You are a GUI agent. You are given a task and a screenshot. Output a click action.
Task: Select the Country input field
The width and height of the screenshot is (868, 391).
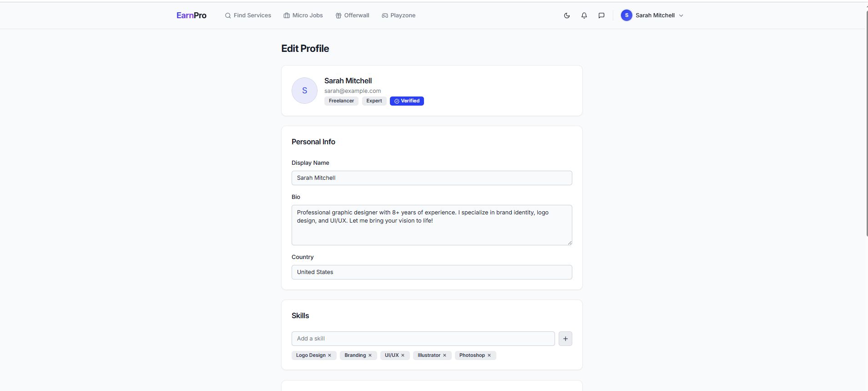pyautogui.click(x=432, y=272)
